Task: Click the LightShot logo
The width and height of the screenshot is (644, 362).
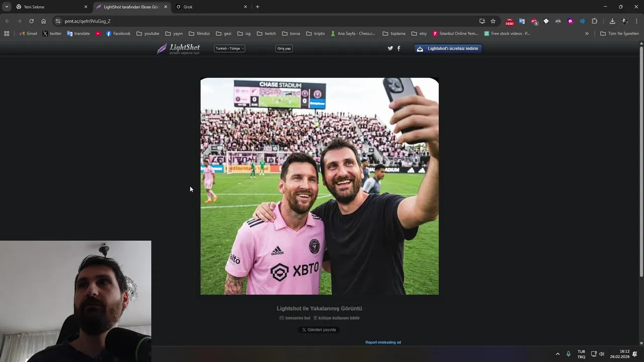Action: 179,48
